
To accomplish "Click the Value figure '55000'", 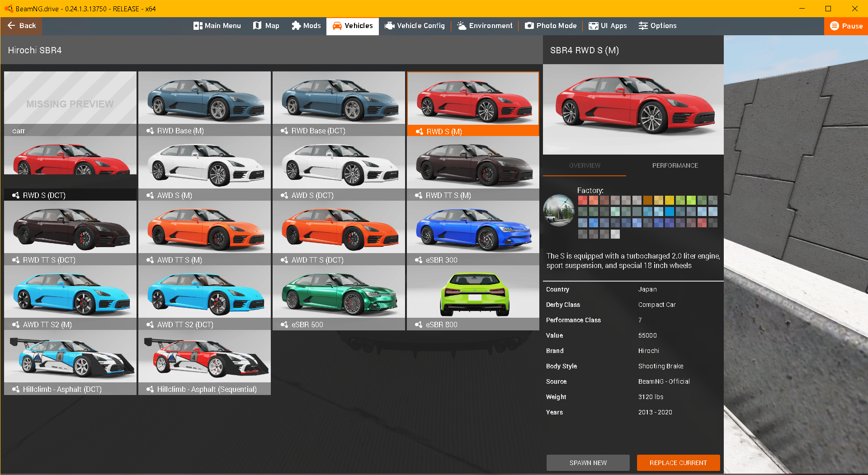I will pos(647,335).
